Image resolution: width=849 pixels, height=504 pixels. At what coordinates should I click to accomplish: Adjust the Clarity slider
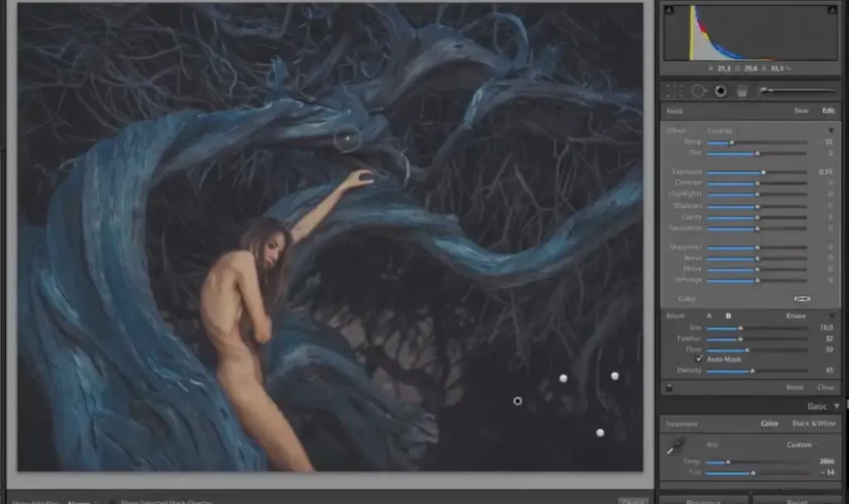(x=757, y=218)
